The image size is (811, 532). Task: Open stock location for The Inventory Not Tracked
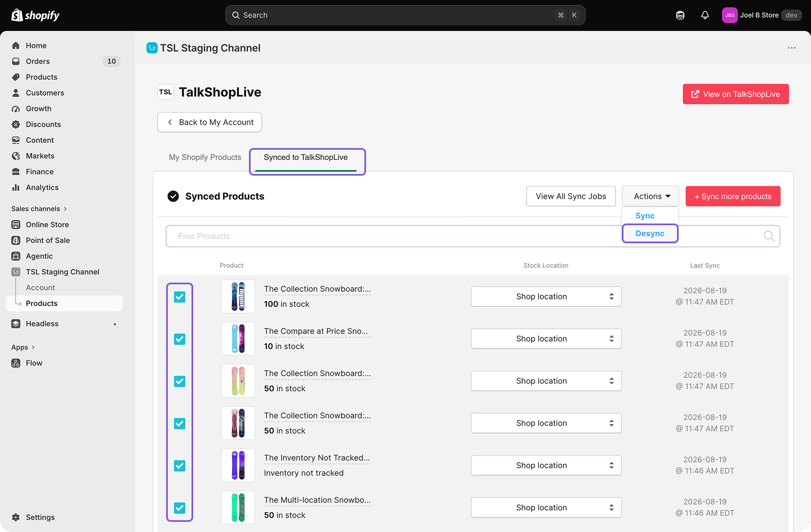click(546, 466)
